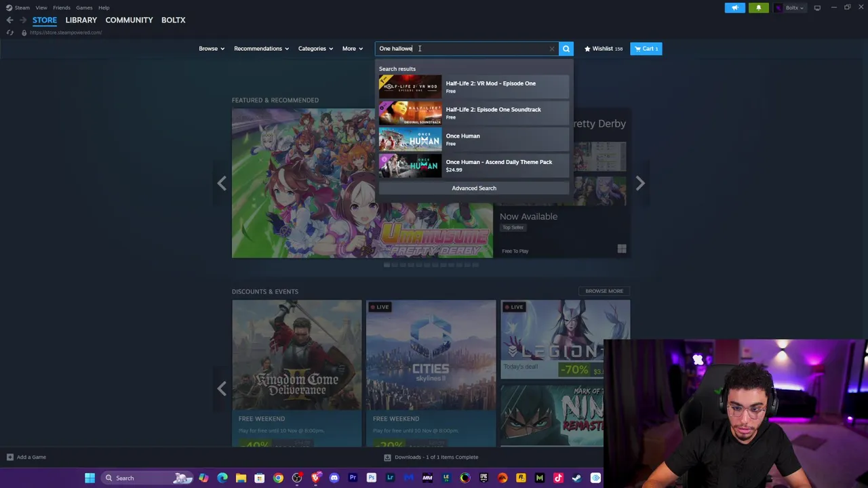Switch to Big Picture mode icon
Screen dimensions: 868x488
pyautogui.click(x=817, y=7)
